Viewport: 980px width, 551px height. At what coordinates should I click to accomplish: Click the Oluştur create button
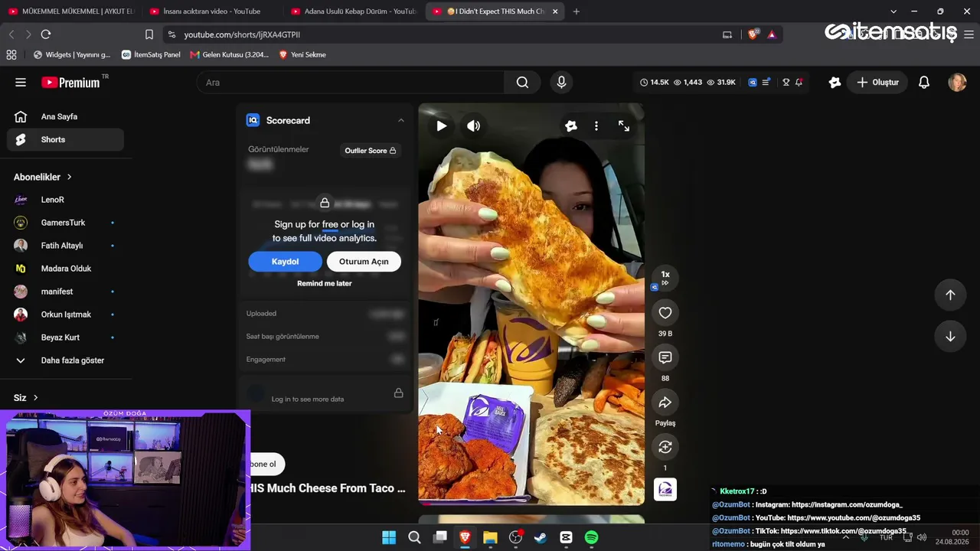[877, 83]
